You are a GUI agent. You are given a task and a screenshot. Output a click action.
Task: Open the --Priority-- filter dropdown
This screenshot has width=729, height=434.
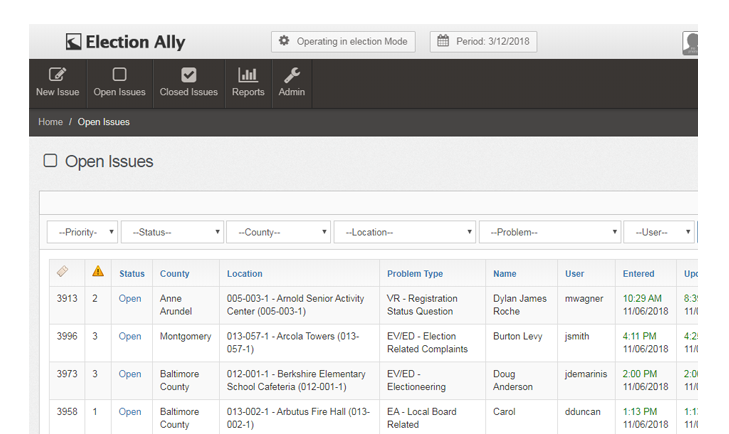click(82, 232)
